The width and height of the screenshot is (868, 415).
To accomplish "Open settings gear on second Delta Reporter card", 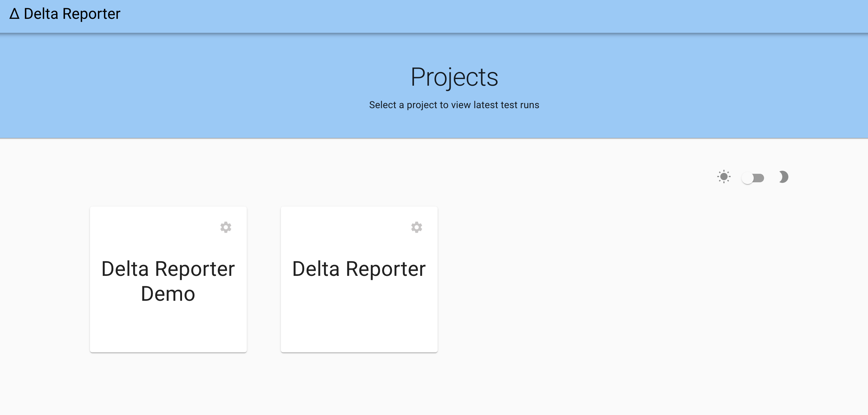I will pos(416,227).
